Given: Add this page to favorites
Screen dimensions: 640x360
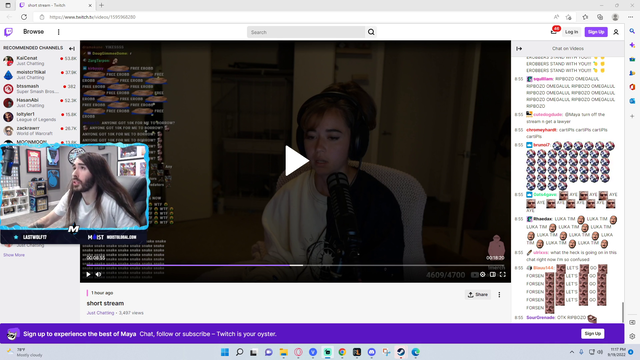Looking at the screenshot, I should tap(569, 17).
